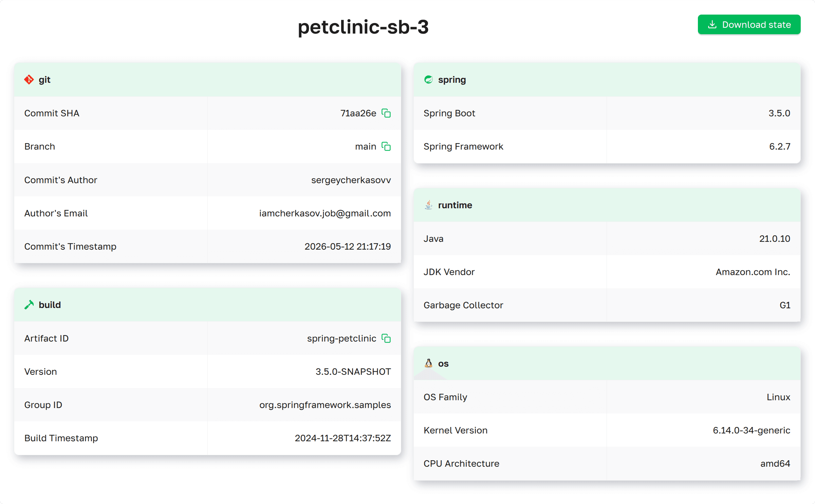Screen dimensions: 815x504
Task: Select build timestamp 2024-11-28T14:37:52Z
Action: coord(343,438)
